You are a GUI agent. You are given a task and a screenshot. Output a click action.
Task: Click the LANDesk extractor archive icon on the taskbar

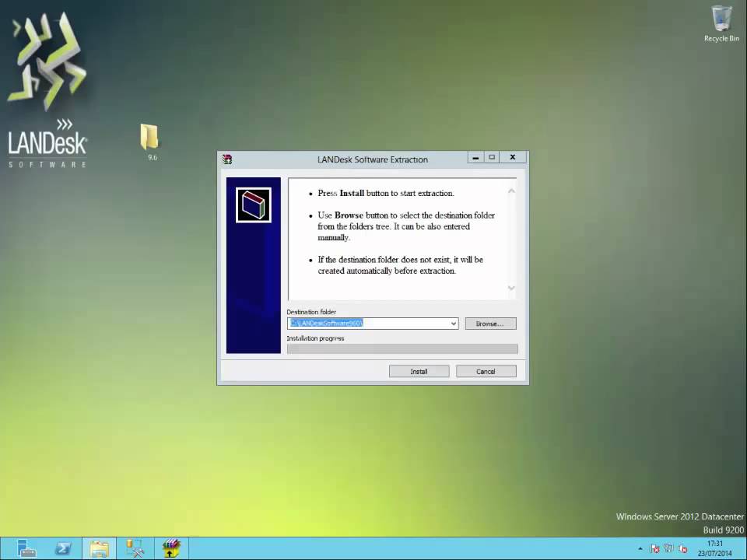tap(171, 548)
